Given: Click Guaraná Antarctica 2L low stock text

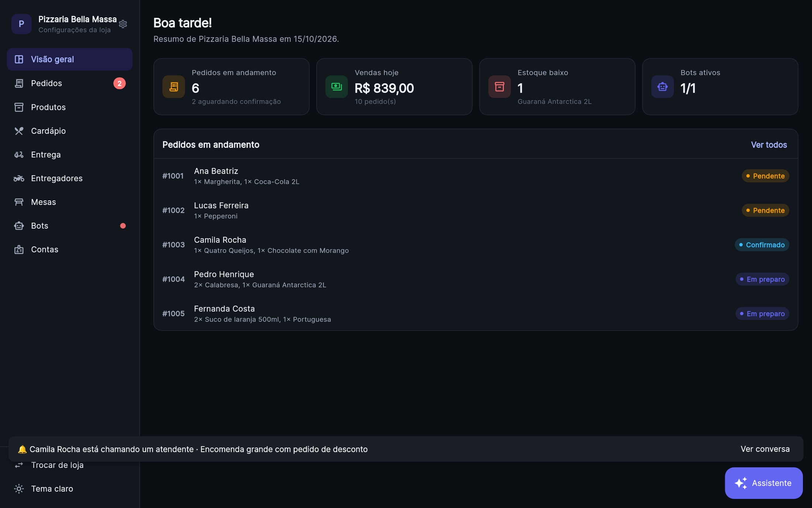Looking at the screenshot, I should point(554,102).
